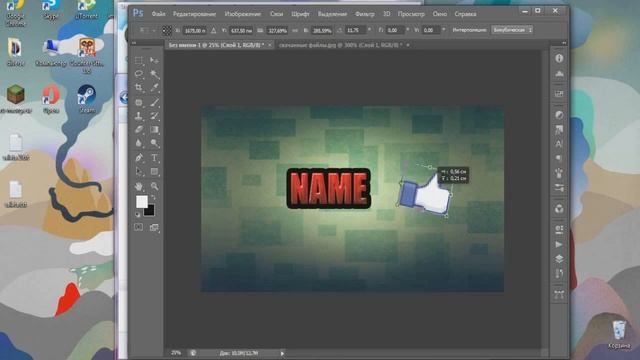Open the Adjustments panel icon
This screenshot has height=360, width=640.
559,115
